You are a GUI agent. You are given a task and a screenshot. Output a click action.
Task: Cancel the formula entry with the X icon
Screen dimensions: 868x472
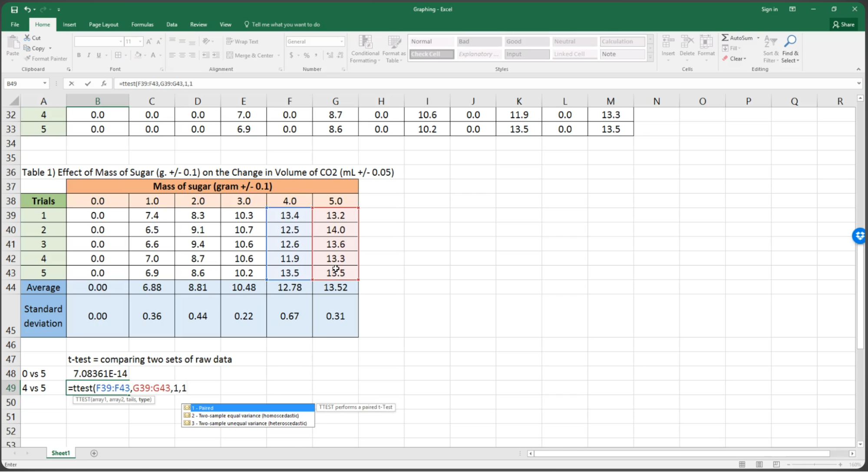coord(72,83)
